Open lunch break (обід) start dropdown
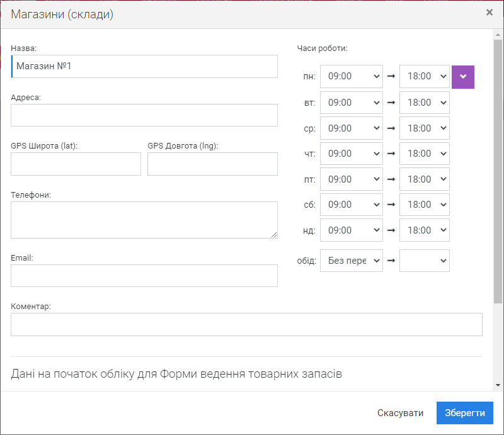Screen dimensions: 504x435 (x=351, y=260)
